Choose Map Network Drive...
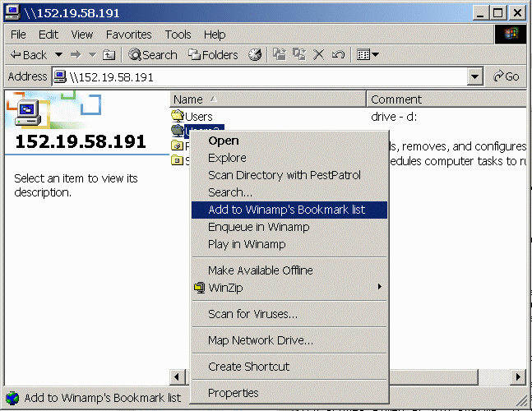The height and width of the screenshot is (411, 532). click(x=289, y=340)
